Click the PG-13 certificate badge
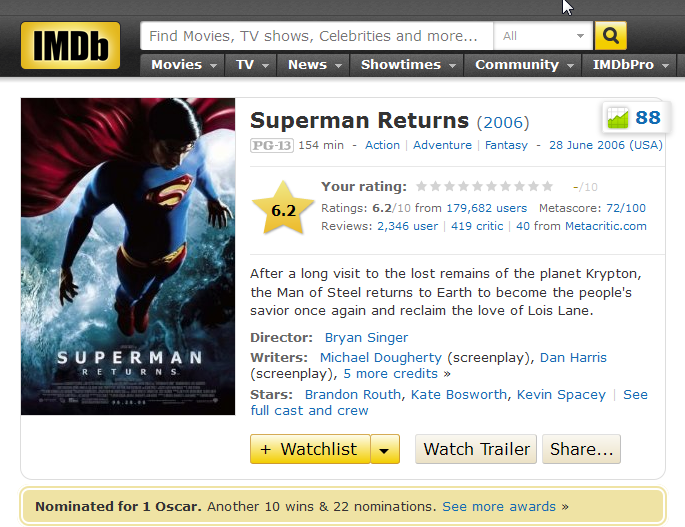 pyautogui.click(x=272, y=145)
